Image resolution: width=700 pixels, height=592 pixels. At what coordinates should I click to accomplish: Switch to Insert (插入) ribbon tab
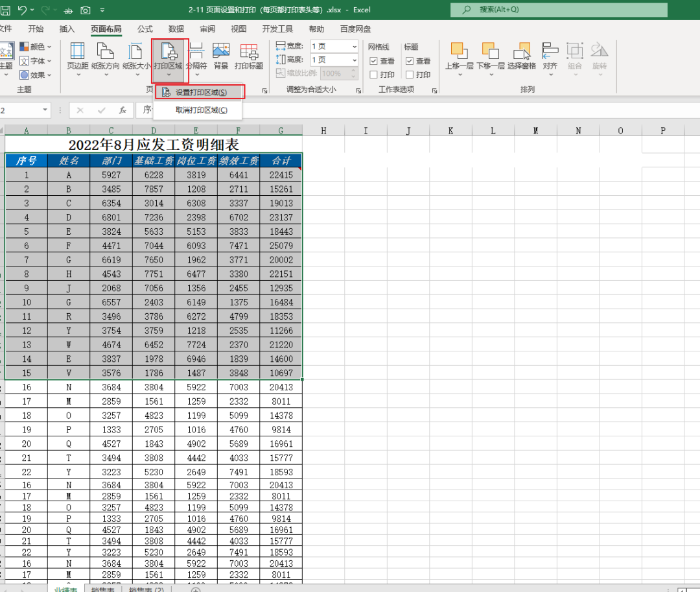(x=67, y=29)
